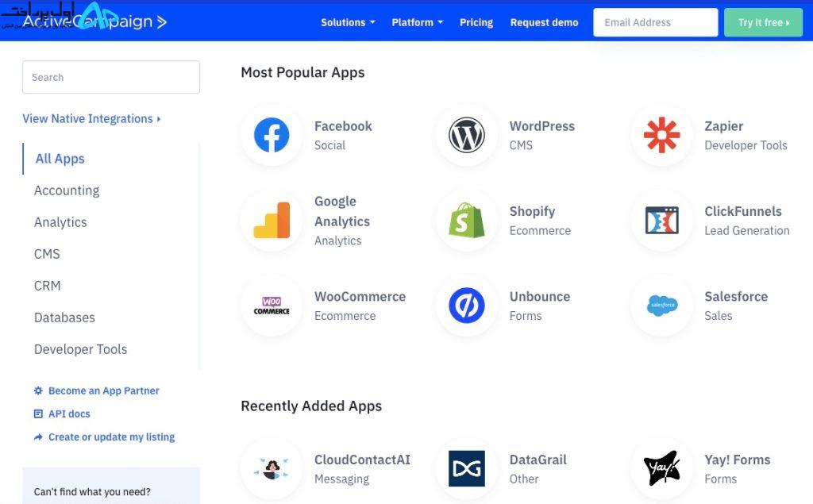Click the CloudContactAI avatar icon

(x=272, y=469)
